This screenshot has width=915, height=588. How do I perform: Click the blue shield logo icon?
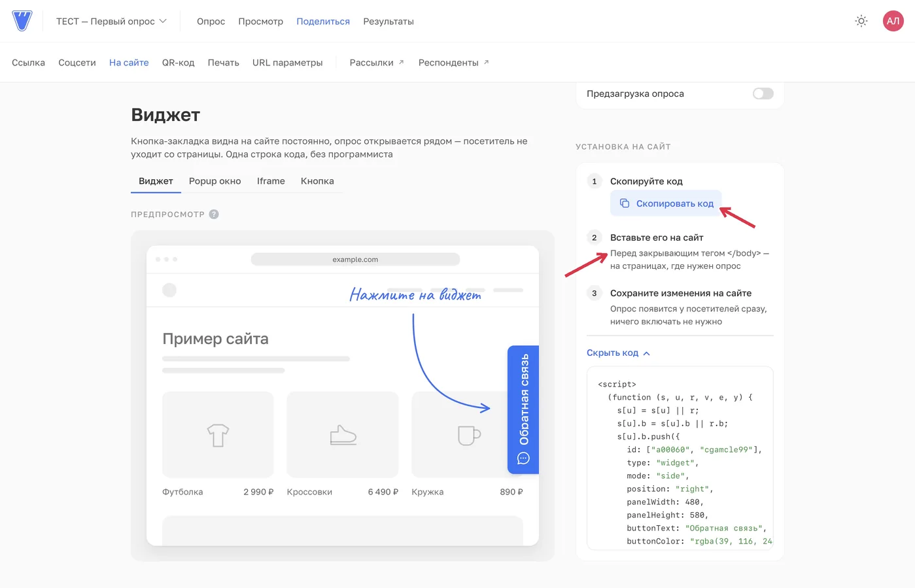pos(22,21)
